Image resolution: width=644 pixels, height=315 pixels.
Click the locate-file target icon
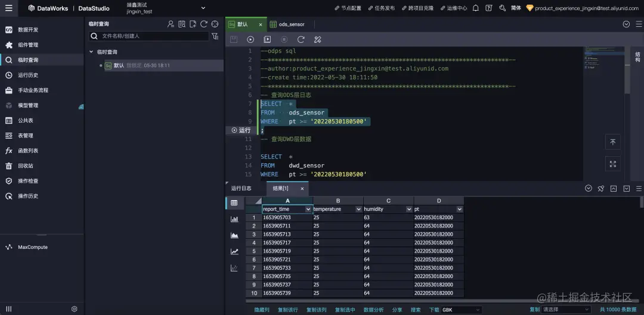[215, 24]
